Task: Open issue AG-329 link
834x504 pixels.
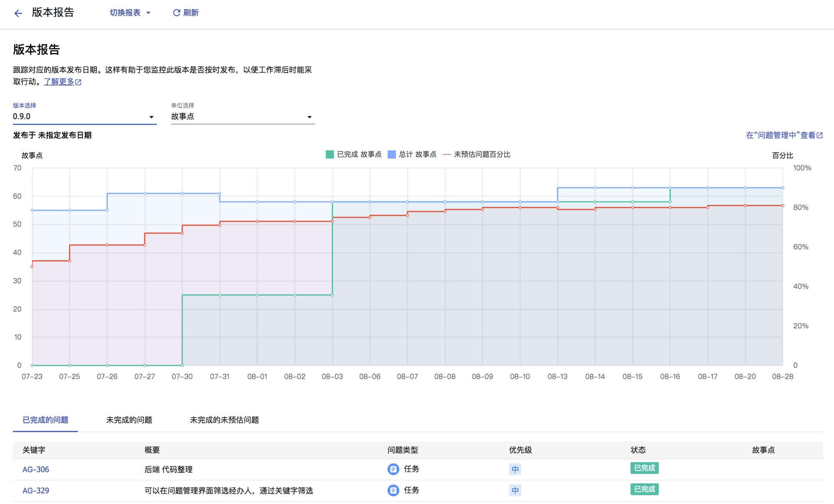Action: tap(36, 491)
